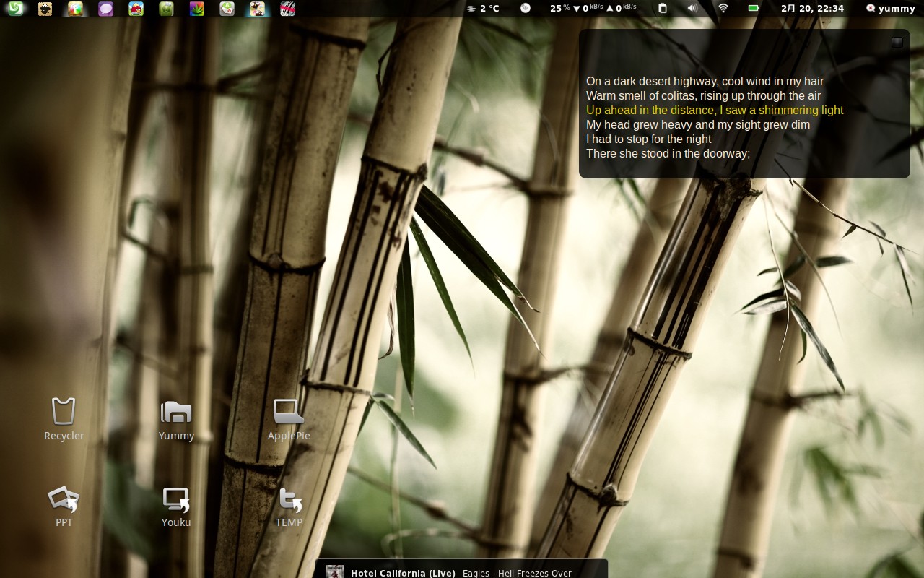
Task: Open the sound volume indicator
Action: (x=692, y=8)
